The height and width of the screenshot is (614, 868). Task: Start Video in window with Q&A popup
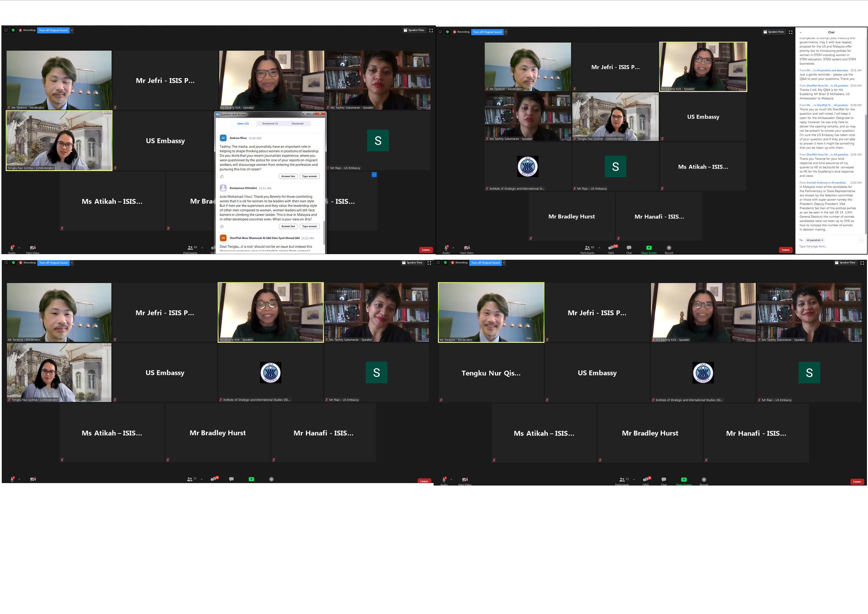point(33,248)
